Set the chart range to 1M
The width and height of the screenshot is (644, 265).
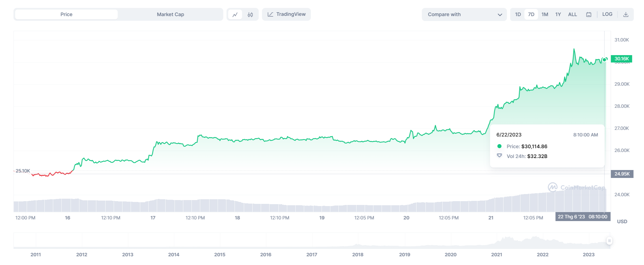pos(545,14)
